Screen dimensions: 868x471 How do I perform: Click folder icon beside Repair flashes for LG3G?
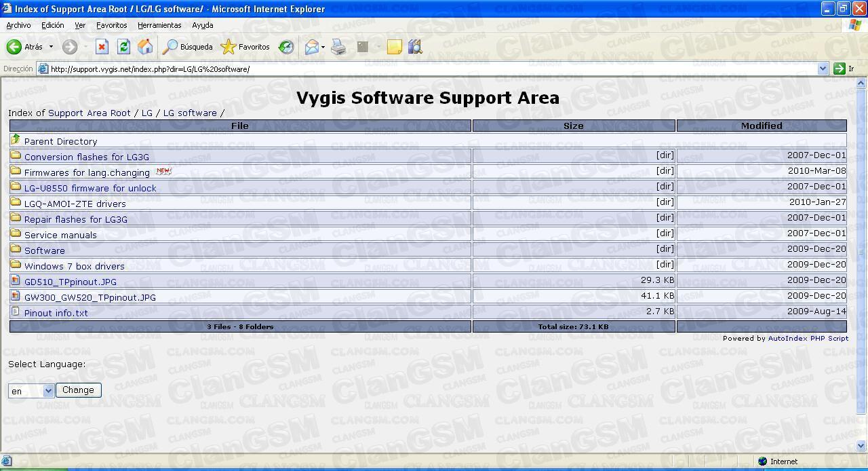[x=16, y=218]
